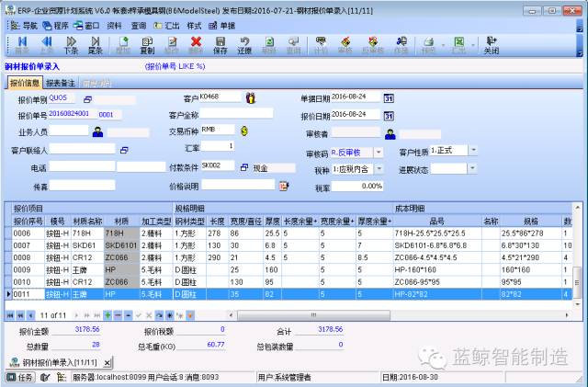Delete grid row with minus navigator button
588x387 pixels.
click(x=118, y=315)
